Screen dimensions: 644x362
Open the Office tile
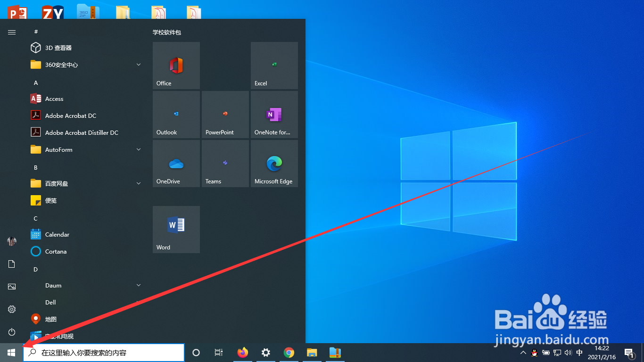point(176,66)
